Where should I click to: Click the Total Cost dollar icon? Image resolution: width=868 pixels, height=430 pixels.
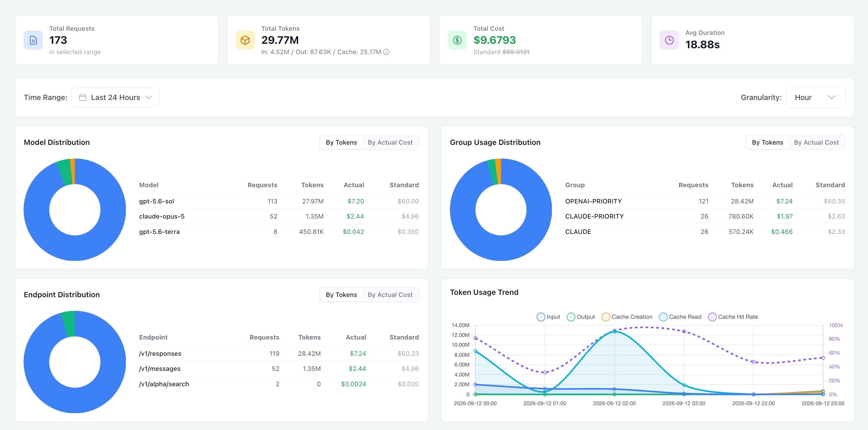[x=457, y=40]
